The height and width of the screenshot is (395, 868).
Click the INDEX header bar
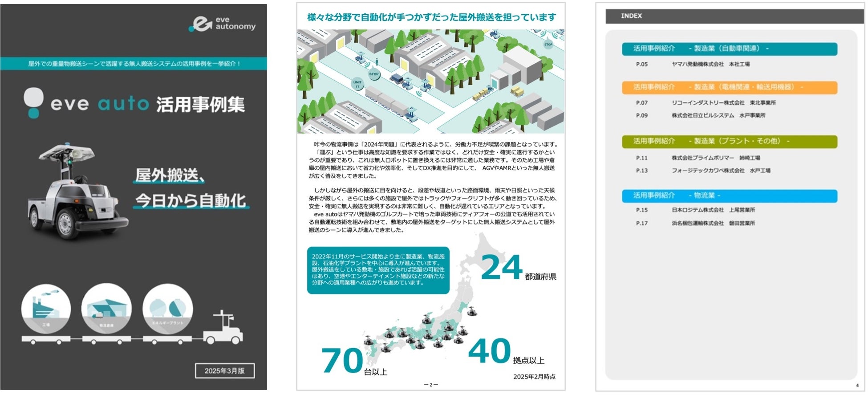[734, 16]
